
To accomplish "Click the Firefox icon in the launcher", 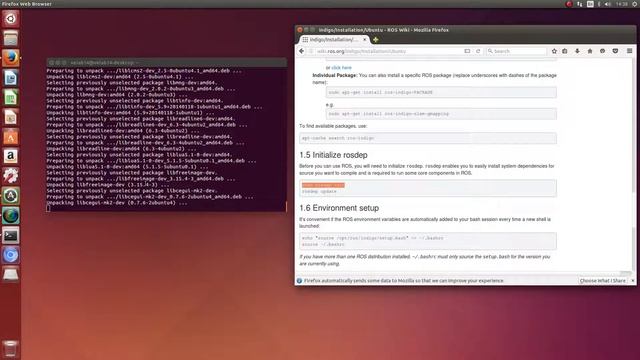I will pyautogui.click(x=11, y=58).
